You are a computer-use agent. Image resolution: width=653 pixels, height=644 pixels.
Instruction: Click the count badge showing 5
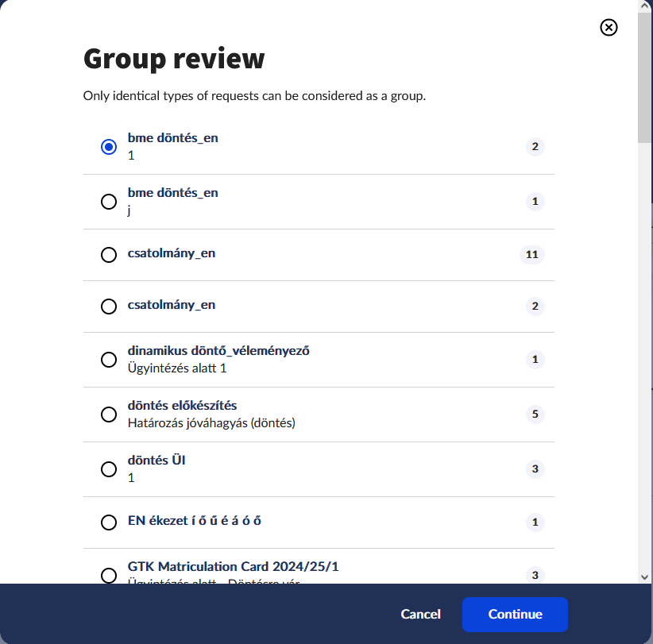pyautogui.click(x=535, y=414)
